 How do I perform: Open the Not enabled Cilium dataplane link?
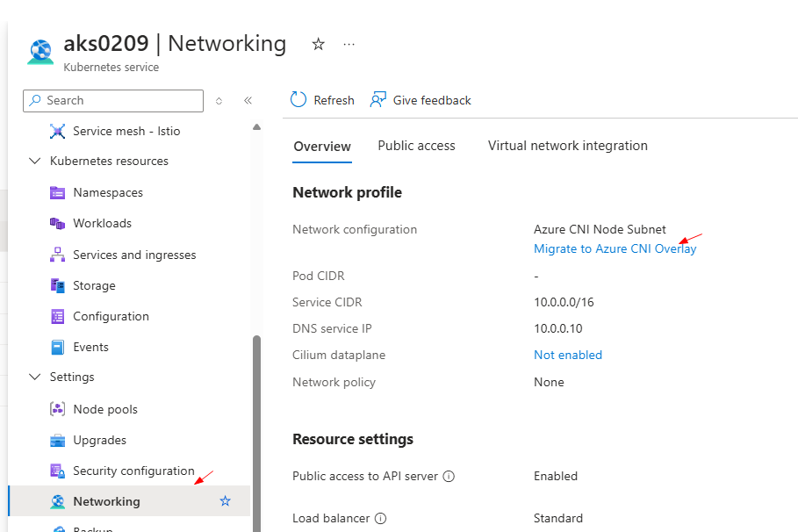coord(567,355)
